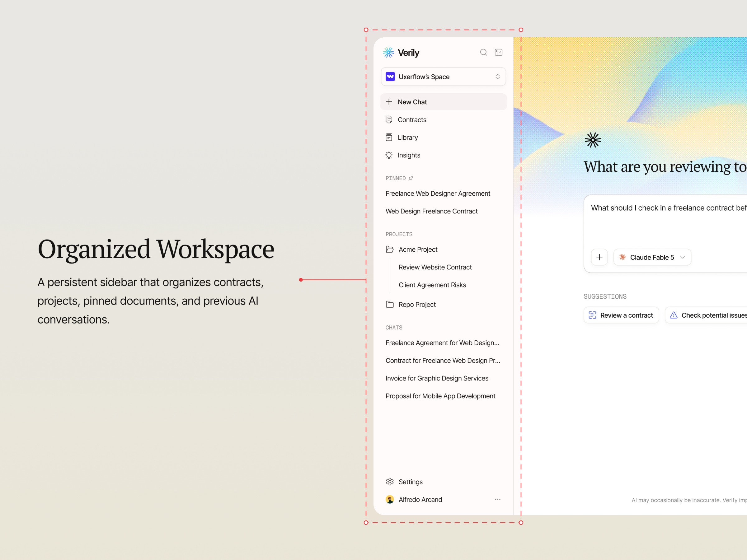Viewport: 747px width, 560px height.
Task: Open chat Freelance Agreement for Web Design...
Action: (442, 343)
